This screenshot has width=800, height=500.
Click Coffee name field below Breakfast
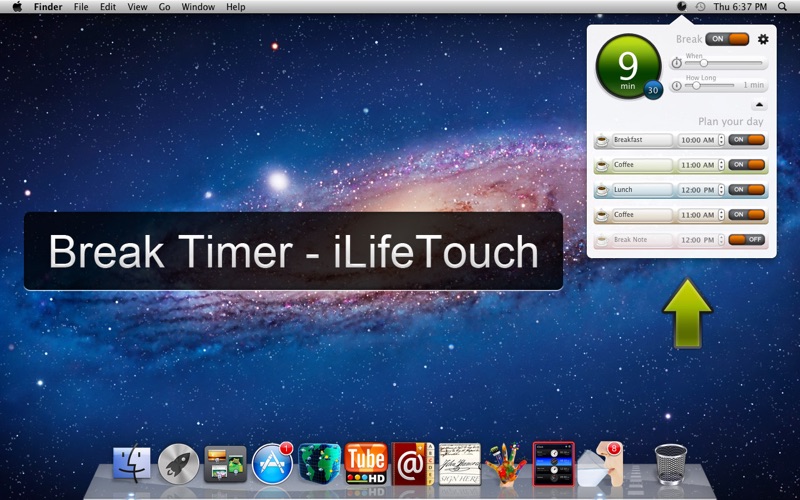click(642, 165)
